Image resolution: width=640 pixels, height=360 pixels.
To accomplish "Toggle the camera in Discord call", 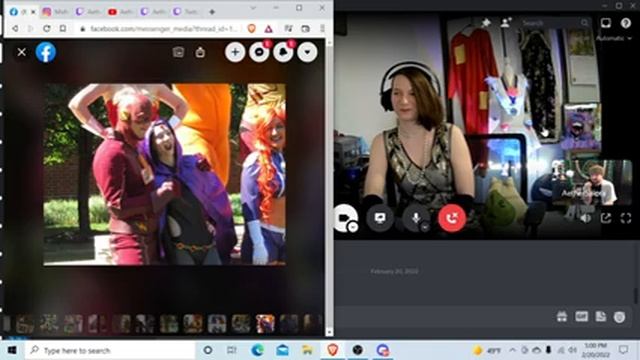I will coord(346,218).
